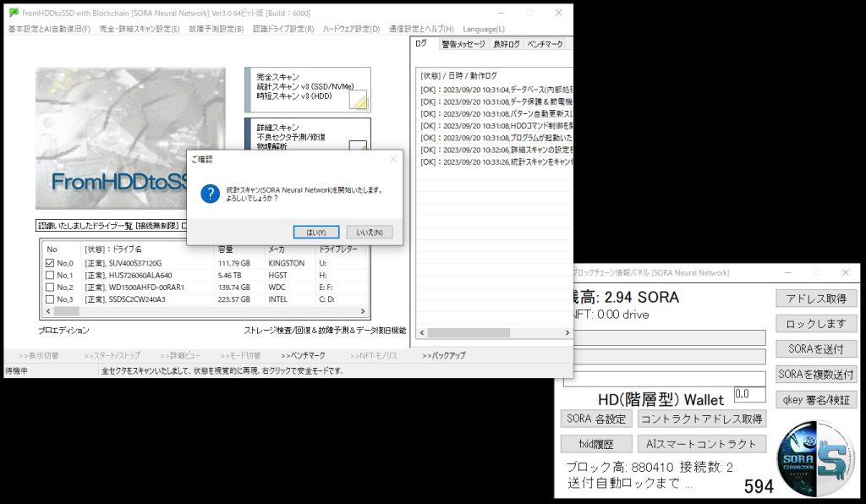Click the AIスマートコントラクト button

[x=702, y=444]
